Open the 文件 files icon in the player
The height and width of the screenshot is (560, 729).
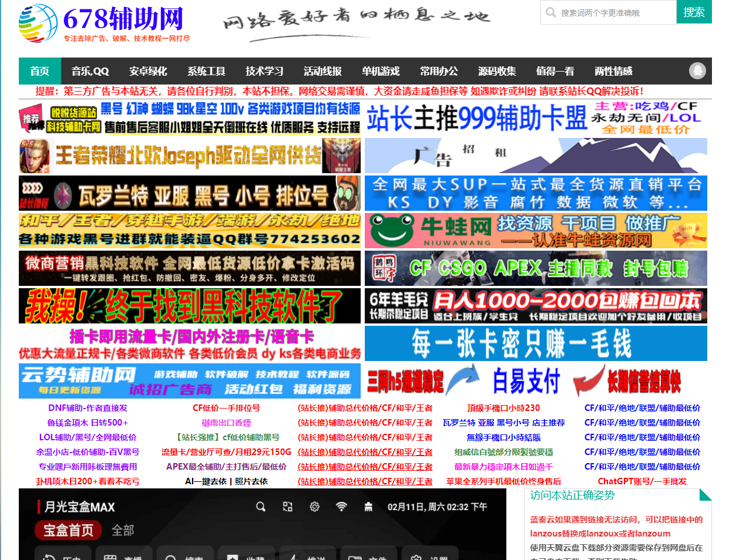[369, 554]
